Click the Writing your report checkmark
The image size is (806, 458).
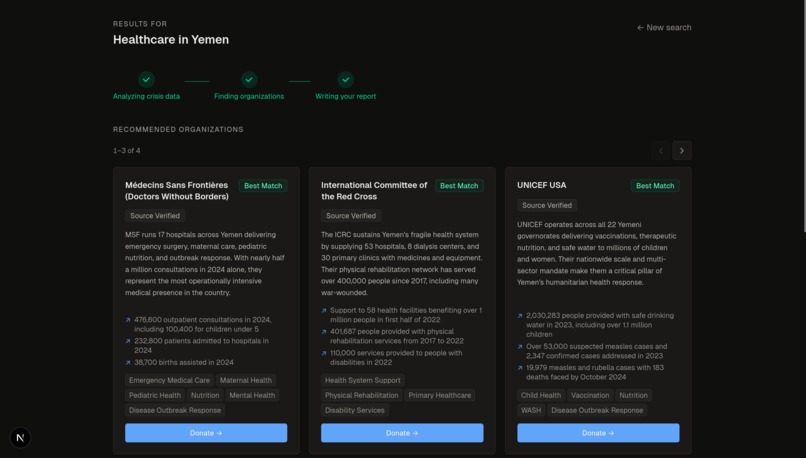(345, 80)
